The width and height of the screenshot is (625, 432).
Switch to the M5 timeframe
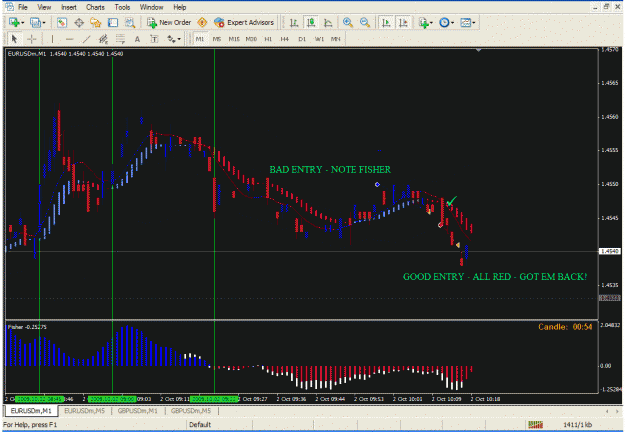point(216,39)
